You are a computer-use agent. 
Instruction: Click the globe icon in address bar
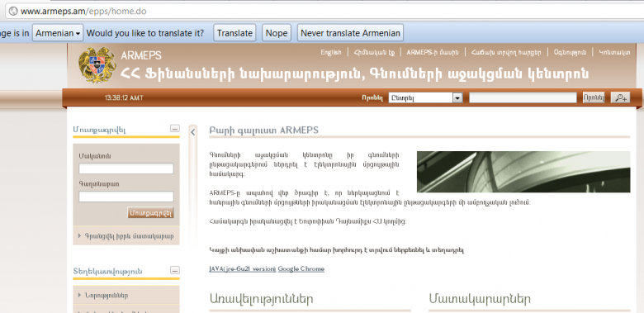coord(13,11)
